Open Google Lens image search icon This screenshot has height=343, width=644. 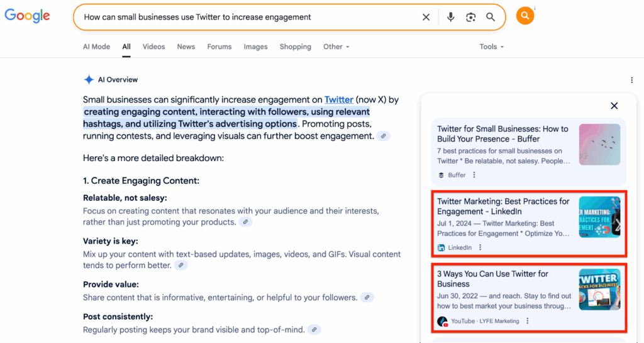470,18
